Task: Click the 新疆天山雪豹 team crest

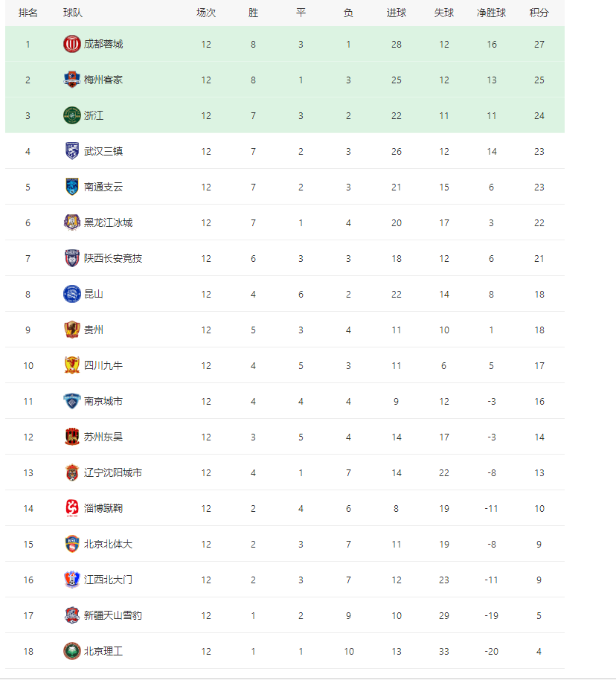Action: pyautogui.click(x=72, y=615)
